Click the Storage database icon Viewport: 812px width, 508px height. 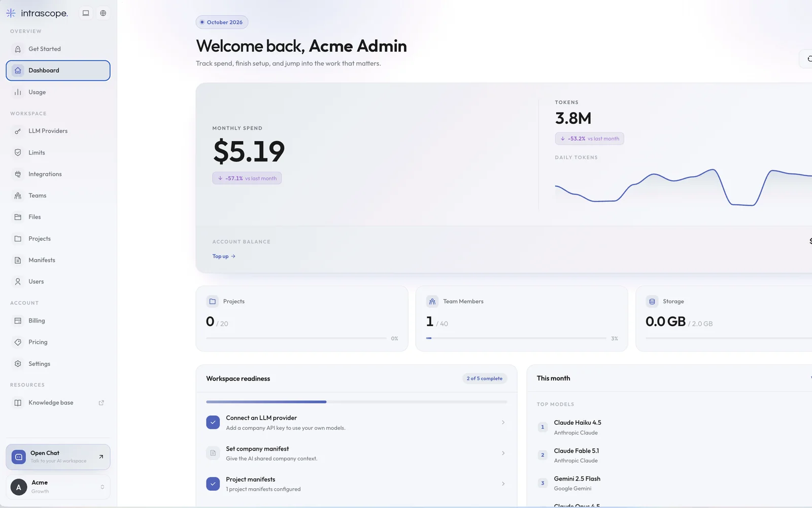(x=652, y=302)
